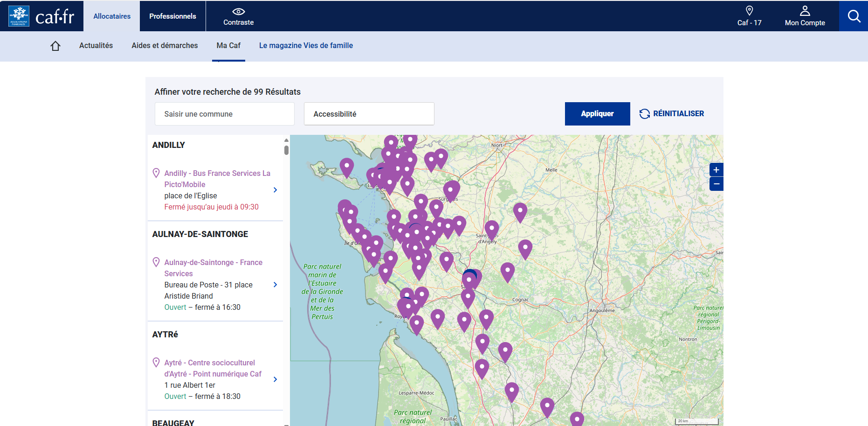
Task: Open the Caf - 17 location selector
Action: [749, 16]
